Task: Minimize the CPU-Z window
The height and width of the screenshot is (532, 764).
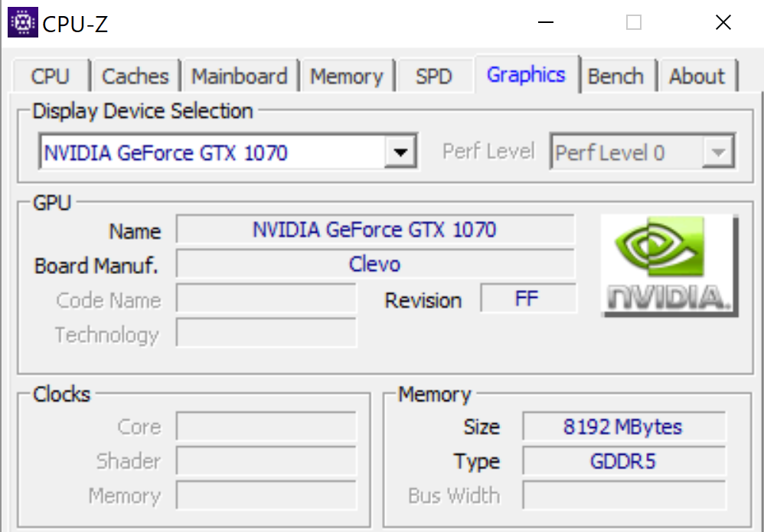Action: pyautogui.click(x=546, y=22)
